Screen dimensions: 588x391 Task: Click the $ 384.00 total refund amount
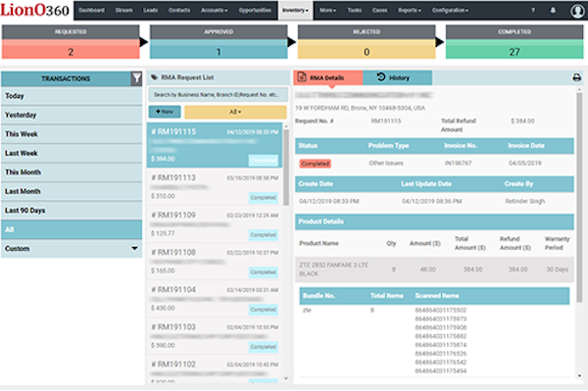(522, 122)
